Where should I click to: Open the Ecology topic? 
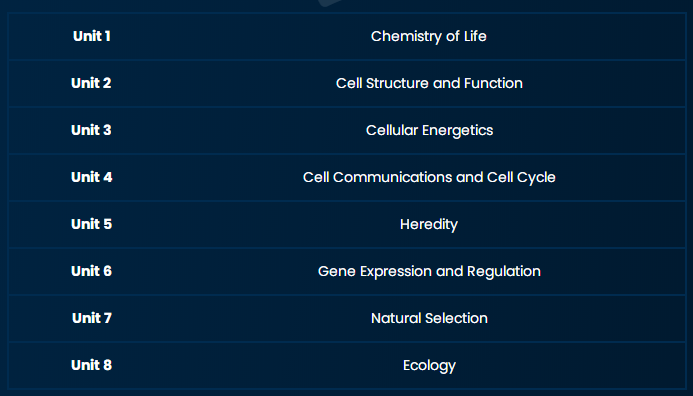point(429,366)
